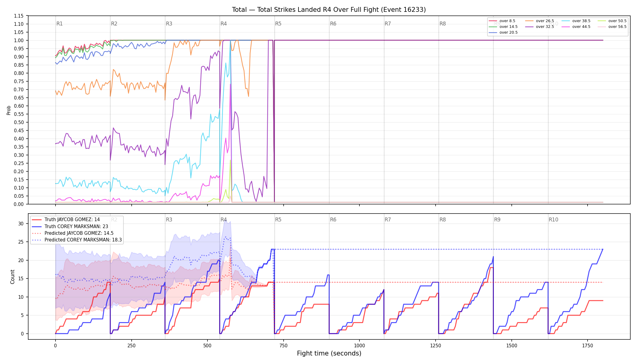
Task: Click the x-axis tick label 1750
Action: 588,345
